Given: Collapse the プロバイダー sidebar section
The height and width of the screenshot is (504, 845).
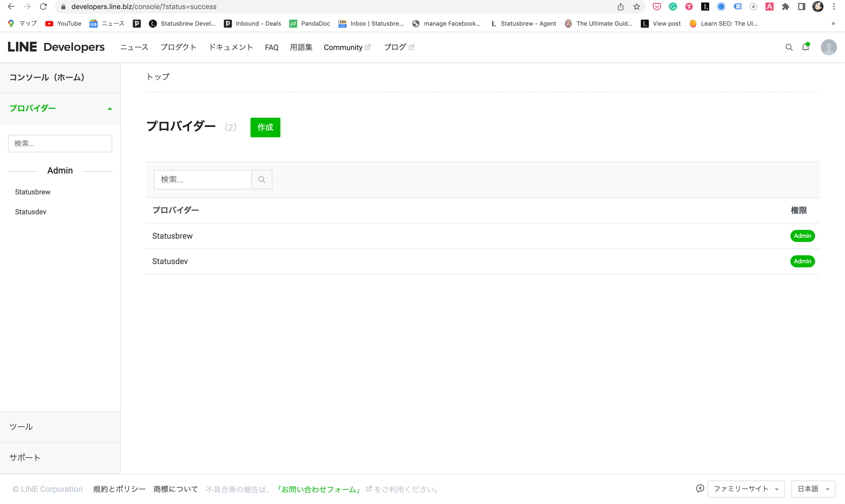Looking at the screenshot, I should pyautogui.click(x=60, y=108).
